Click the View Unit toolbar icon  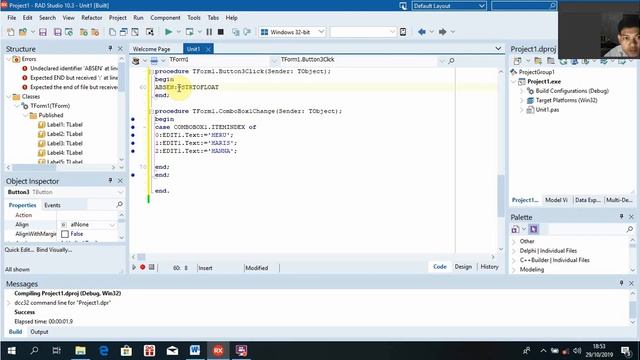[112, 32]
